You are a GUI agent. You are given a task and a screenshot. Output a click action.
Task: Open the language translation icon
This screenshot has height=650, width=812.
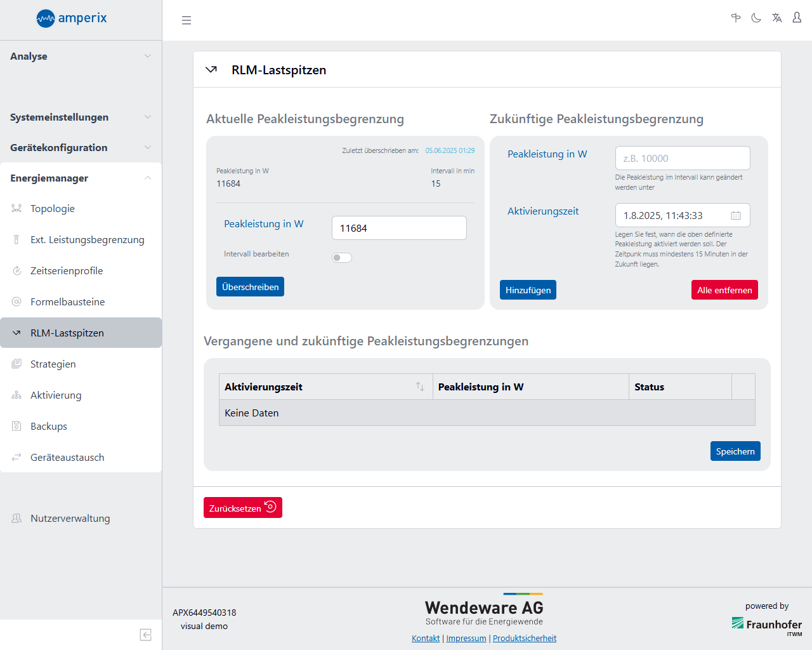tap(776, 18)
